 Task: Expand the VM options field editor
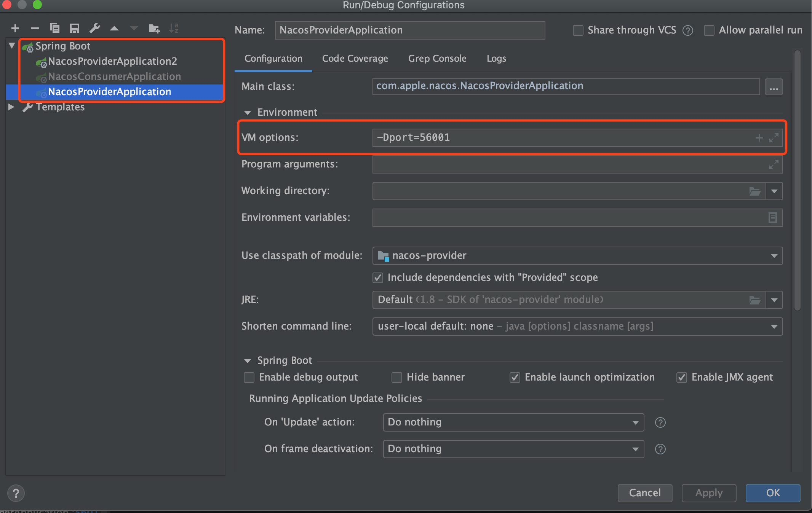point(774,138)
